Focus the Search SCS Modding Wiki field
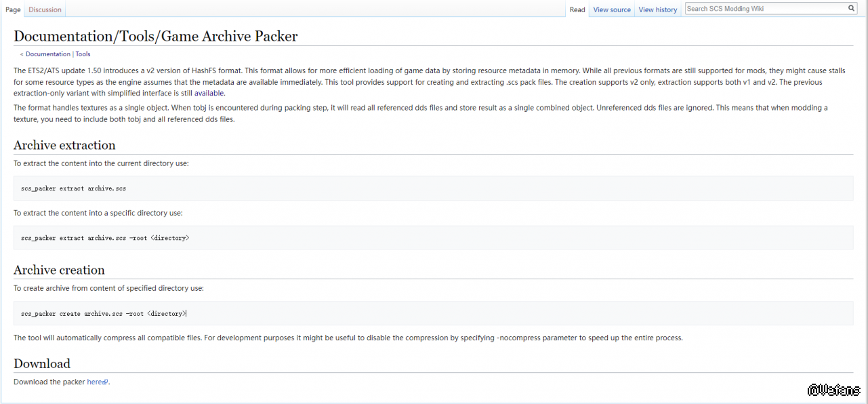The width and height of the screenshot is (868, 404). click(x=766, y=9)
